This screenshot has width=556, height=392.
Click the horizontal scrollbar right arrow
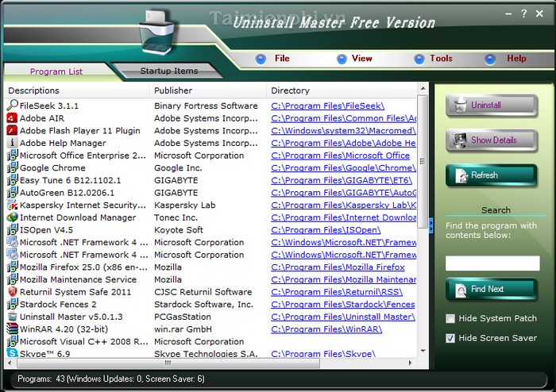pyautogui.click(x=411, y=363)
